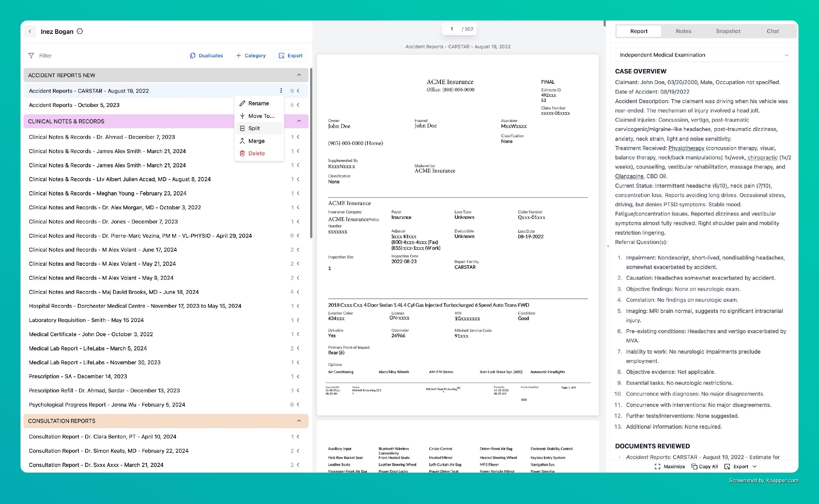This screenshot has height=504, width=819.
Task: Click the Duplicates button
Action: 206,56
